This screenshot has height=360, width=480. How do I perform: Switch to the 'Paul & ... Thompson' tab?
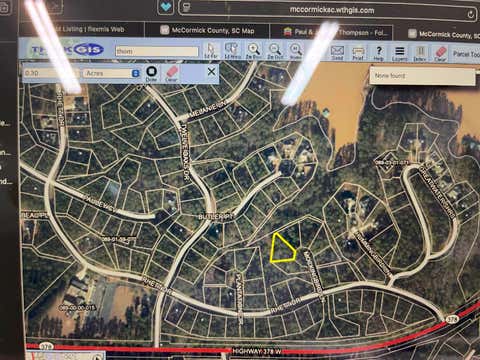pos(331,32)
